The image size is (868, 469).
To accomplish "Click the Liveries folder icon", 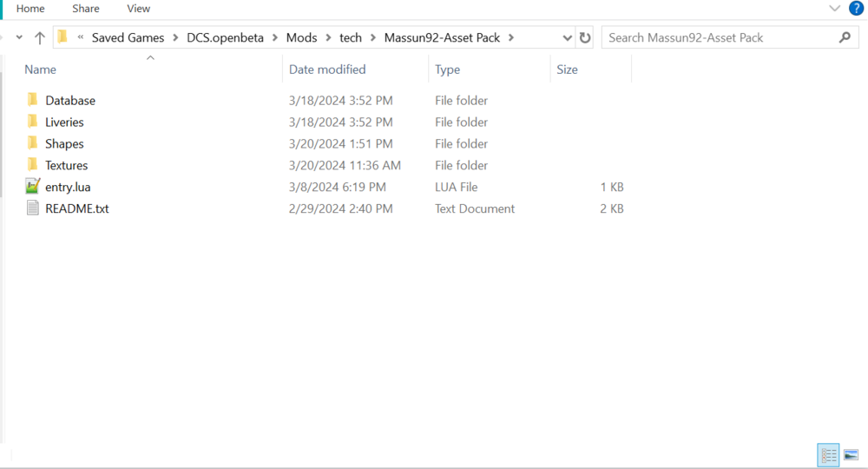I will (33, 122).
